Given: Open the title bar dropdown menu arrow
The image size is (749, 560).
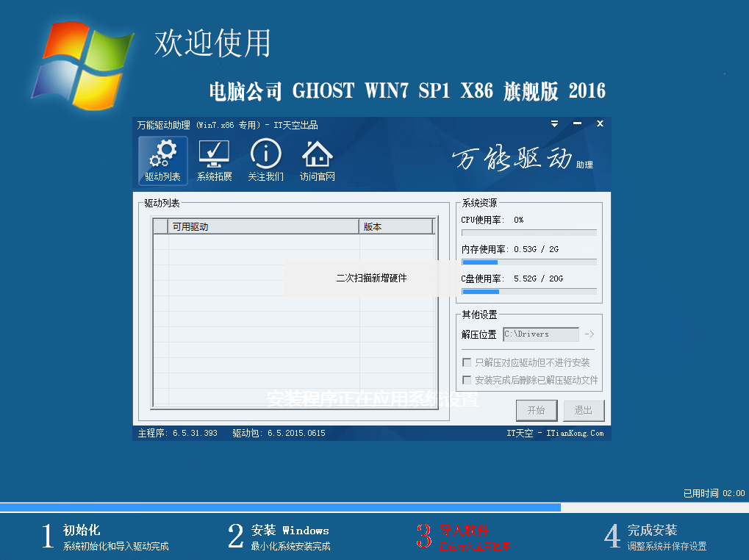Looking at the screenshot, I should [554, 123].
